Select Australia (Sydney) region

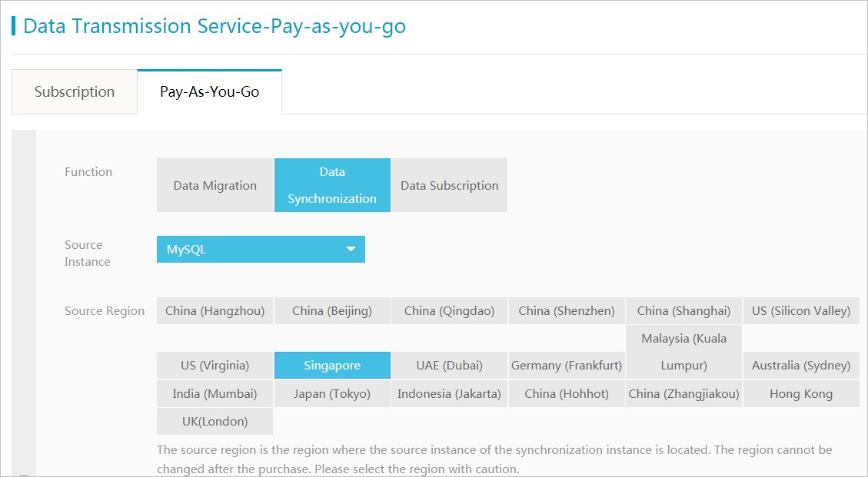[x=801, y=365]
